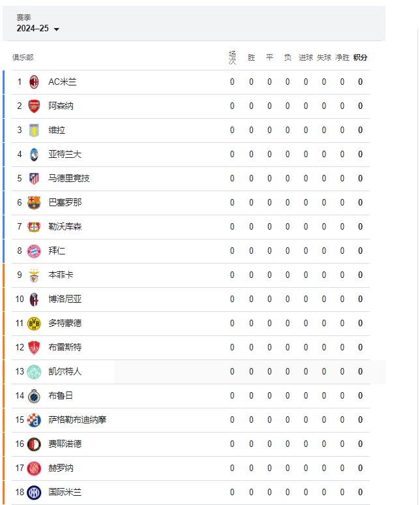
Task: Select the 凯尔特人 table row
Action: pos(190,372)
